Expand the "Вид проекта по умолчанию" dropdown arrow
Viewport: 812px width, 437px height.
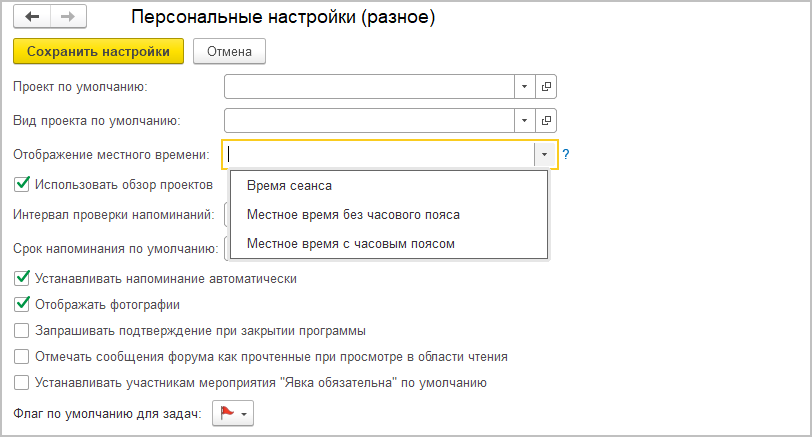tap(525, 121)
